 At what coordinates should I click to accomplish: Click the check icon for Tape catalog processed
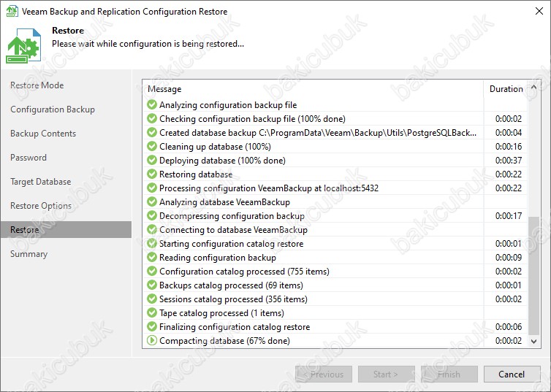point(152,312)
